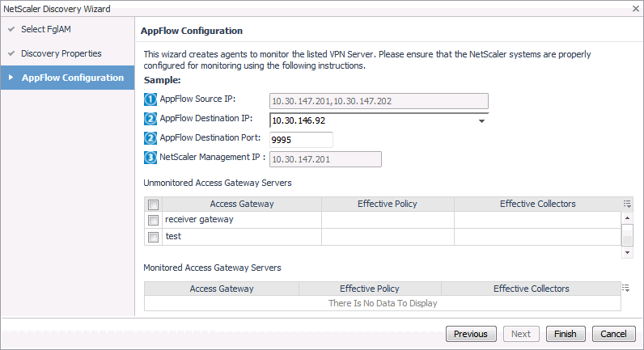644x350 pixels.
Task: Sort by Effective Policy column in Unmonitored table
Action: 388,204
